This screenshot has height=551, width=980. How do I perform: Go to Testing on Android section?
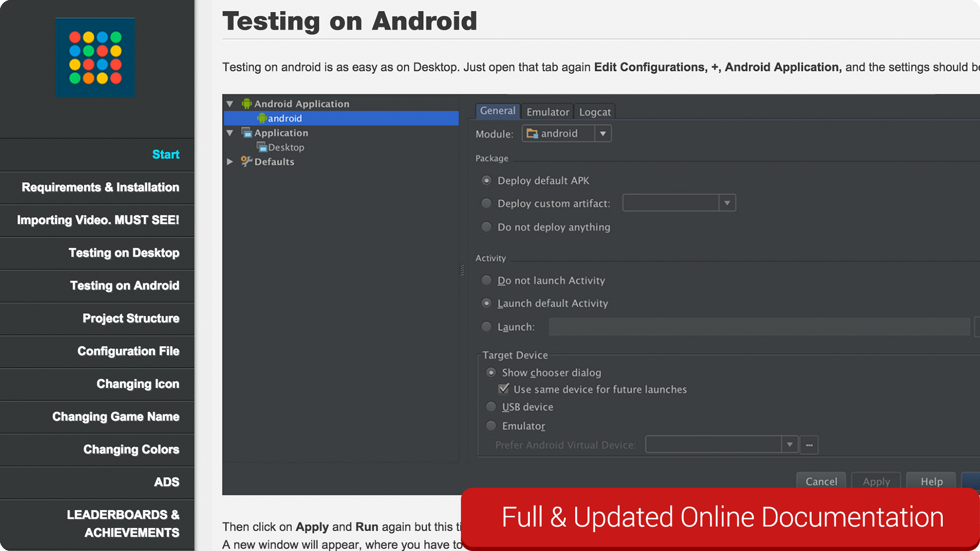pos(97,286)
